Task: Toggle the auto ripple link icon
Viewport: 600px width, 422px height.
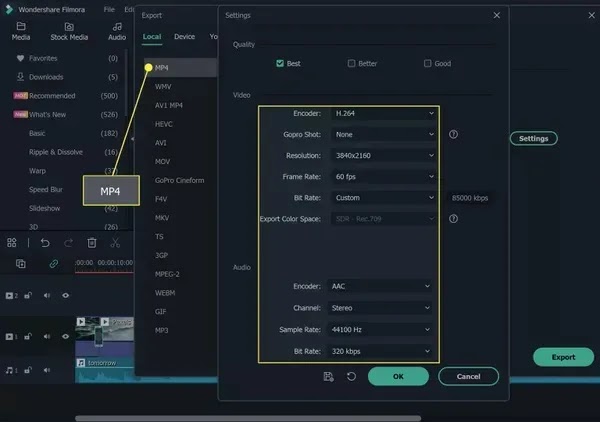Action: pos(54,264)
